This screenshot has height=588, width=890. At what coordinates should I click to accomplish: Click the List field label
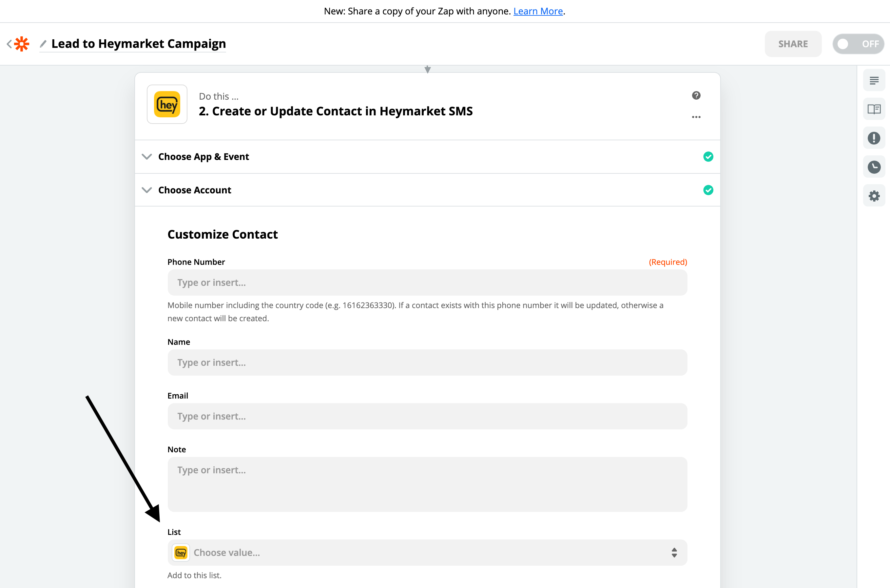click(174, 532)
